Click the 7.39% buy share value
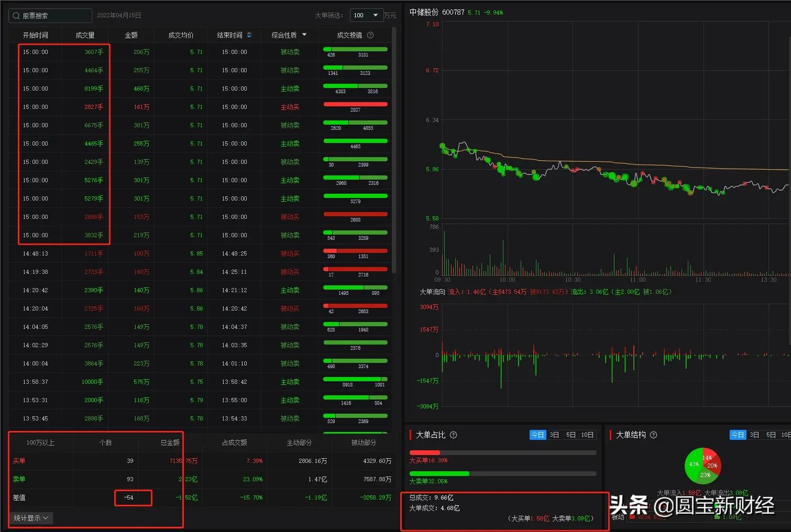The image size is (791, 532). coord(255,461)
